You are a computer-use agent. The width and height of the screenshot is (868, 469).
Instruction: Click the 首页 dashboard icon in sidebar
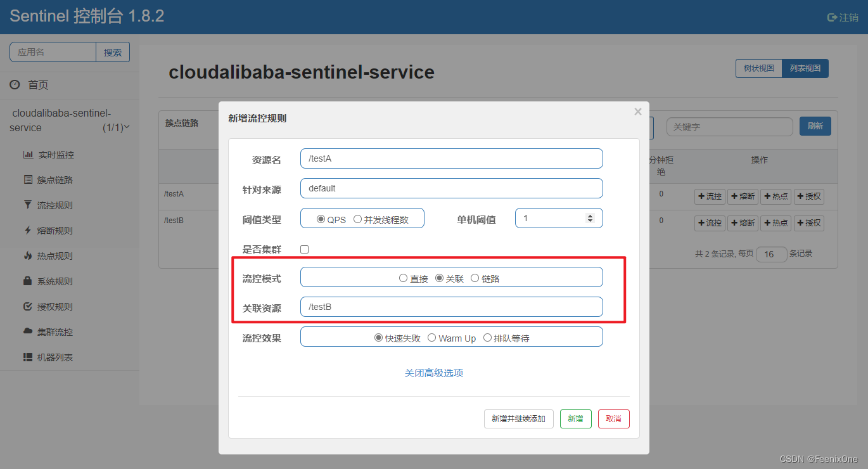coord(15,84)
